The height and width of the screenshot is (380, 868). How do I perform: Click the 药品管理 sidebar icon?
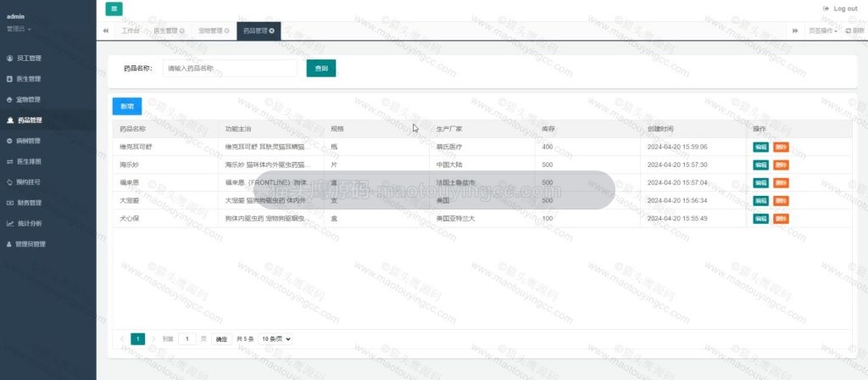coord(9,120)
